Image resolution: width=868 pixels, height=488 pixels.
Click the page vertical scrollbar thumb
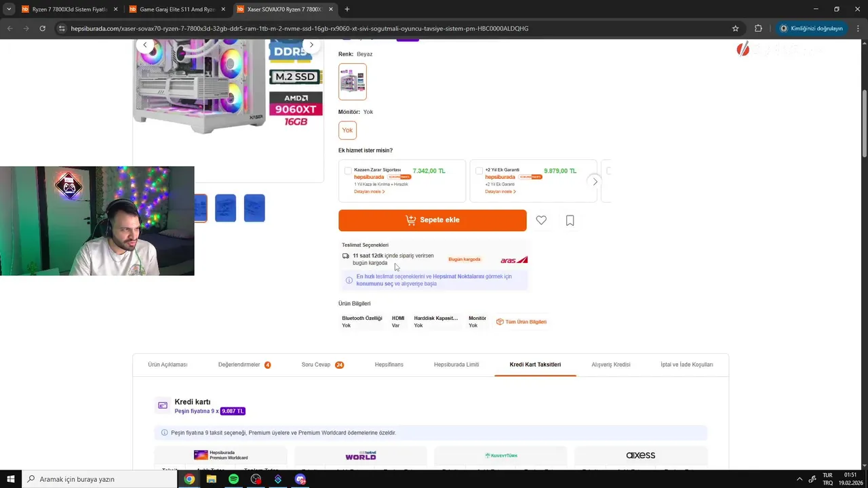click(x=864, y=122)
